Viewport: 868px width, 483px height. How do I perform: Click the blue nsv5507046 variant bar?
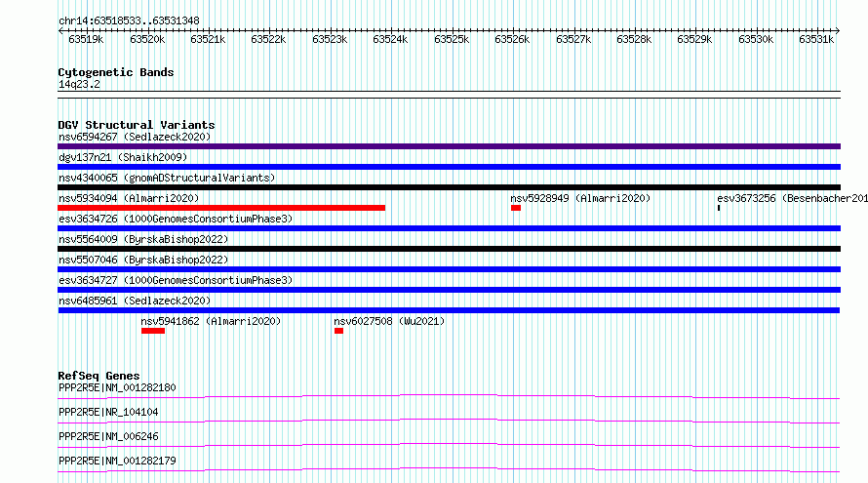point(449,269)
